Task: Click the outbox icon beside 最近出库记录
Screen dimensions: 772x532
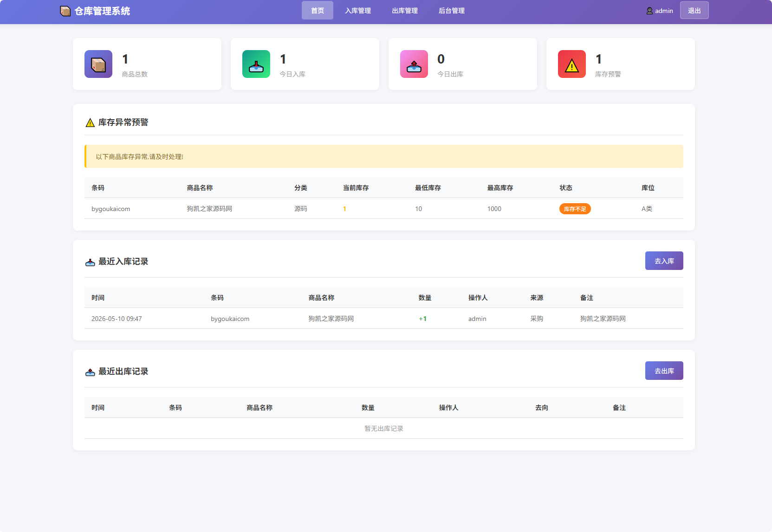Action: pyautogui.click(x=90, y=372)
